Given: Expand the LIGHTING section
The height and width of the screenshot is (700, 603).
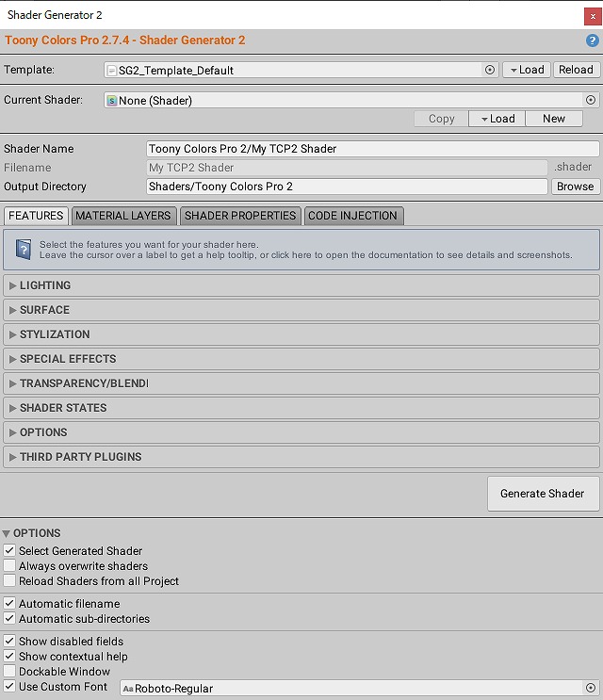Looking at the screenshot, I should click(301, 285).
